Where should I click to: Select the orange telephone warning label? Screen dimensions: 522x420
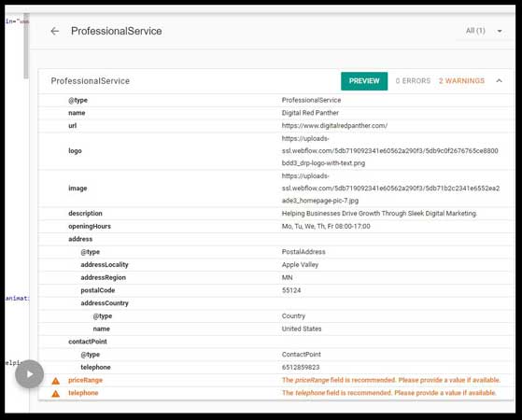tap(83, 393)
